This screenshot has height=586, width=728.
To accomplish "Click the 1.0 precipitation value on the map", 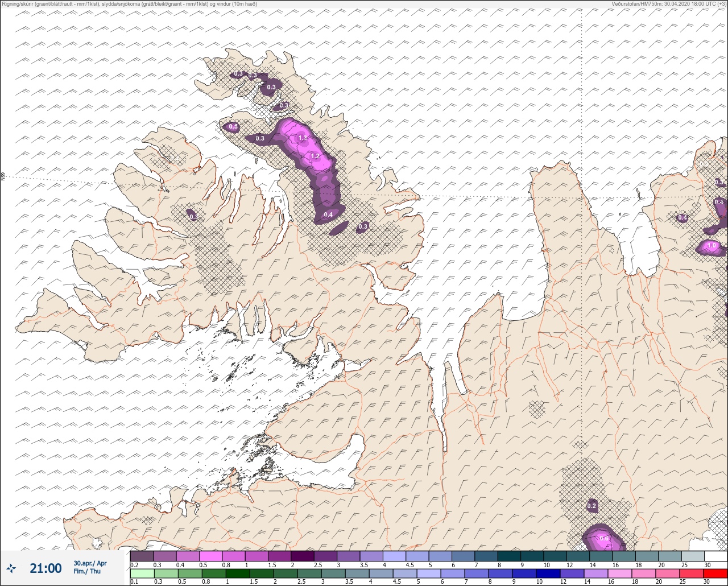I will pos(711,246).
